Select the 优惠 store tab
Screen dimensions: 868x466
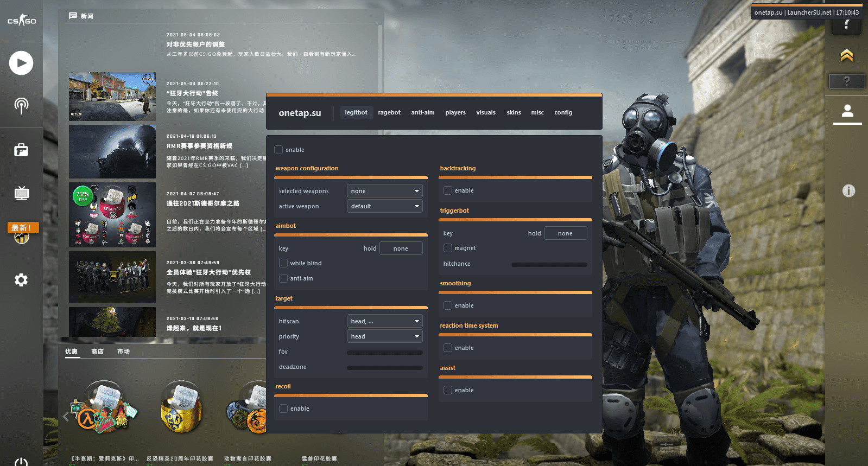[x=72, y=352]
